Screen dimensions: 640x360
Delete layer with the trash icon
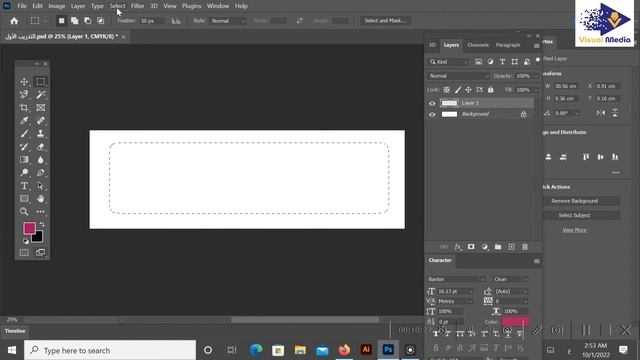pyautogui.click(x=525, y=247)
